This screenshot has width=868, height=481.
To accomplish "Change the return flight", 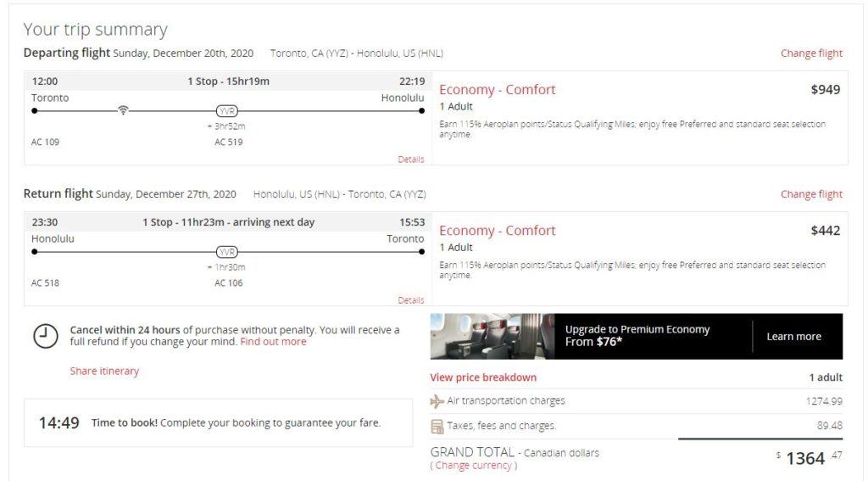I will (x=811, y=194).
